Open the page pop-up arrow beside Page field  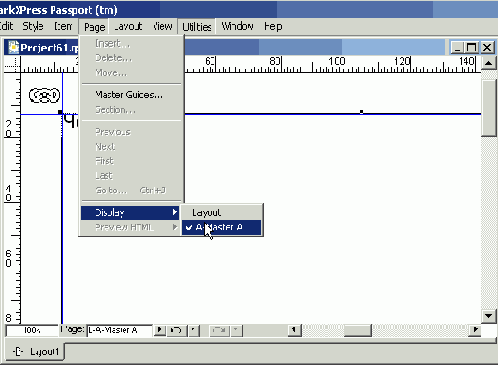pos(160,330)
